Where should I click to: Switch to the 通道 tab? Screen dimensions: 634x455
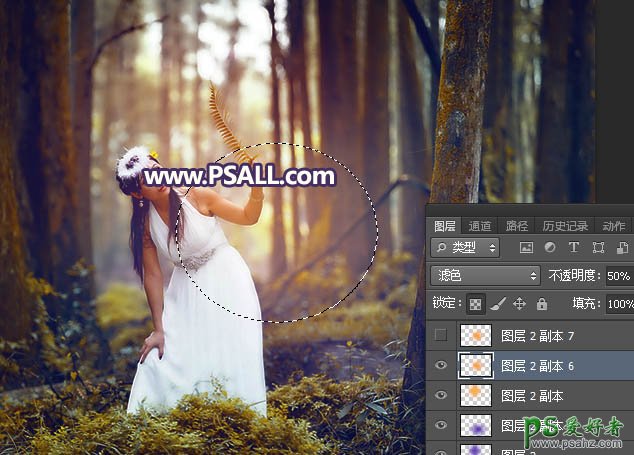(480, 226)
